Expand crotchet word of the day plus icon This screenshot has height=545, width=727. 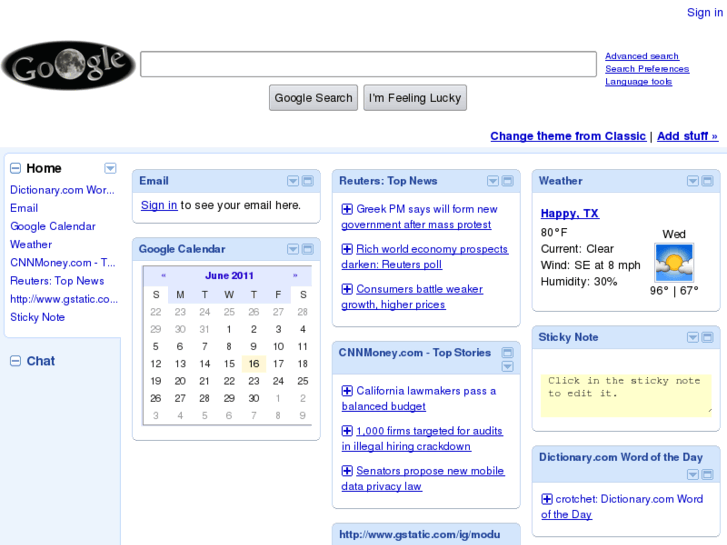coord(547,499)
